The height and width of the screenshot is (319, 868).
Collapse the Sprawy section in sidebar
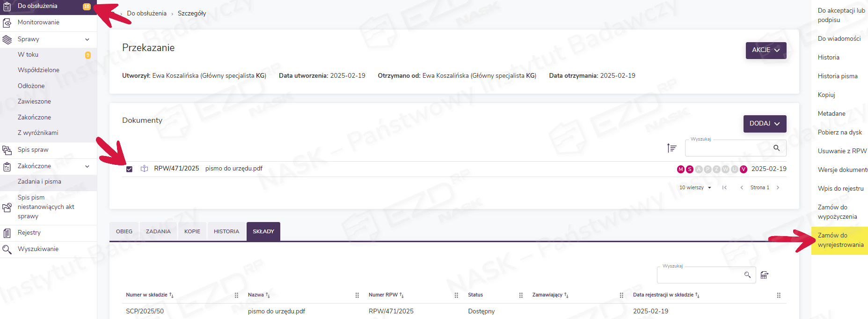pyautogui.click(x=87, y=39)
